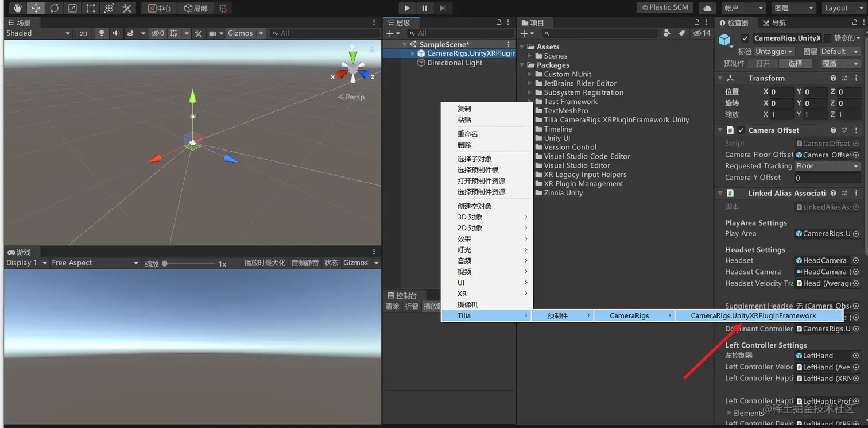Toggle 2D view in Scene
Screen dimensions: 868x428
pos(83,33)
